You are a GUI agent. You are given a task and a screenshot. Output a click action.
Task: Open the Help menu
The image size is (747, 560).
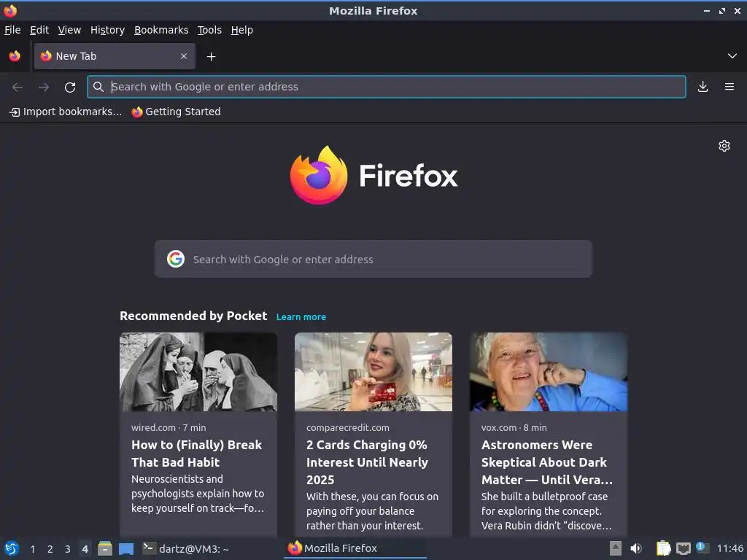(x=242, y=30)
